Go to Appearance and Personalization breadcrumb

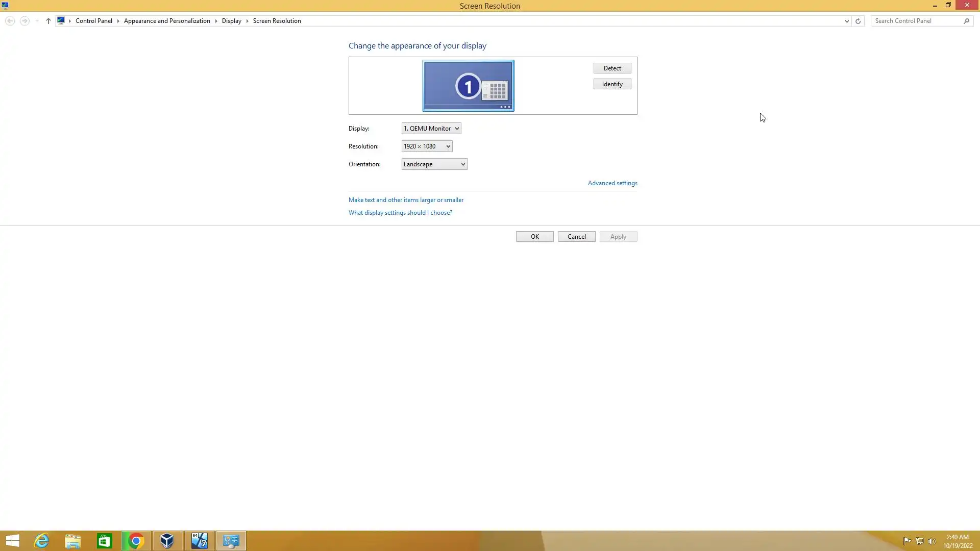[x=167, y=21]
